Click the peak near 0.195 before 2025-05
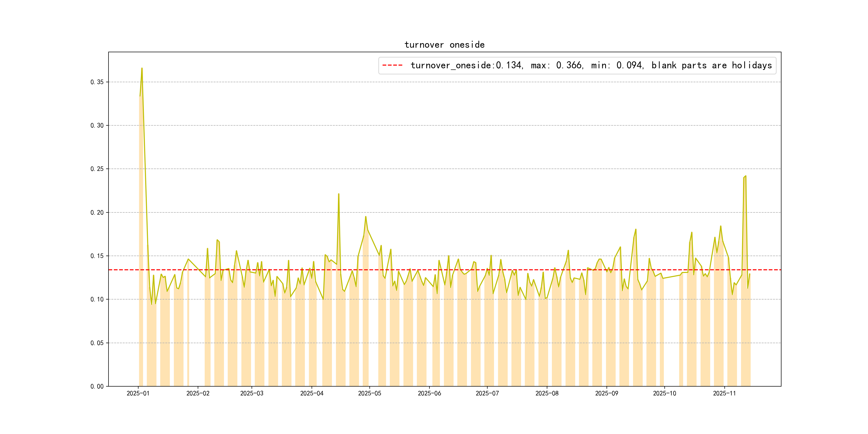Viewport: 868px width, 434px height. click(x=366, y=217)
